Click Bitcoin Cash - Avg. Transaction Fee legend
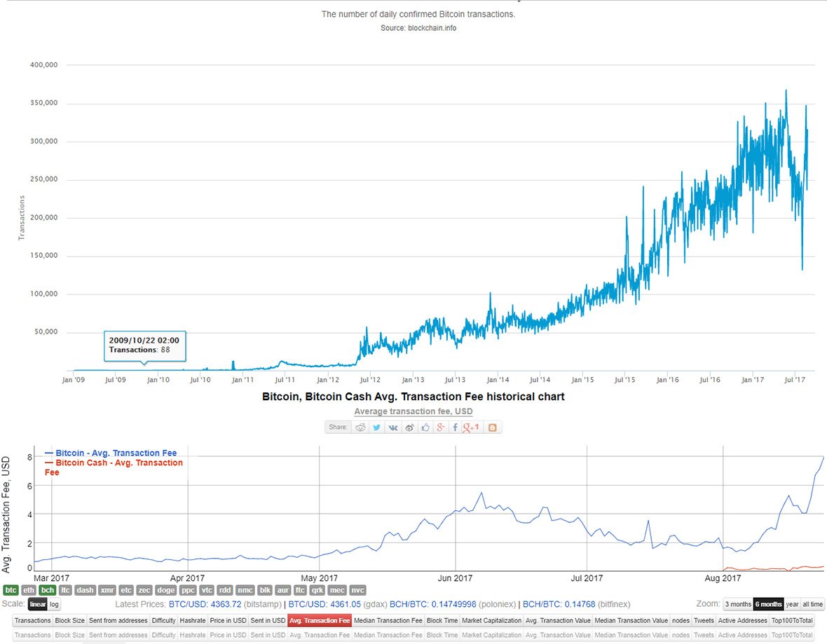The image size is (827, 644). point(114,467)
